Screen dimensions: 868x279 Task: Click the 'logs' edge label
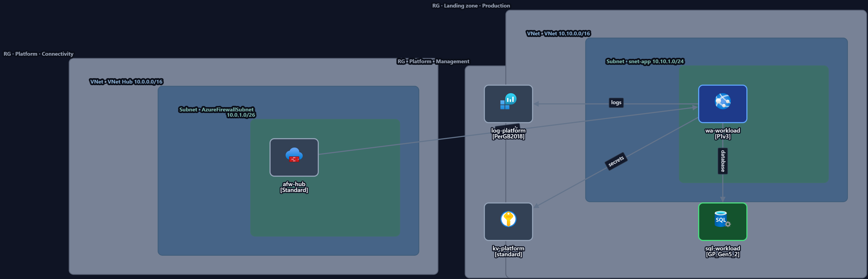pos(616,103)
